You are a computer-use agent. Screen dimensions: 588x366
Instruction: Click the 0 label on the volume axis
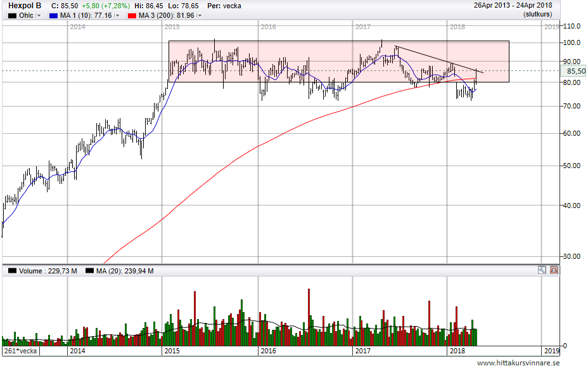565,346
